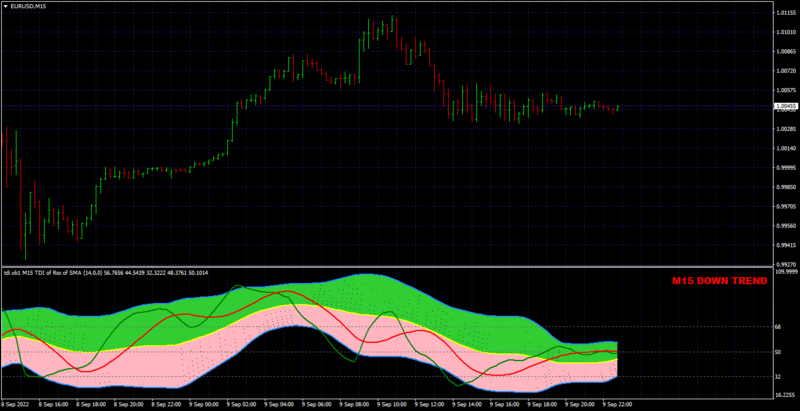The image size is (800, 411).
Task: Select the M15 DOWN TREND label
Action: [719, 281]
